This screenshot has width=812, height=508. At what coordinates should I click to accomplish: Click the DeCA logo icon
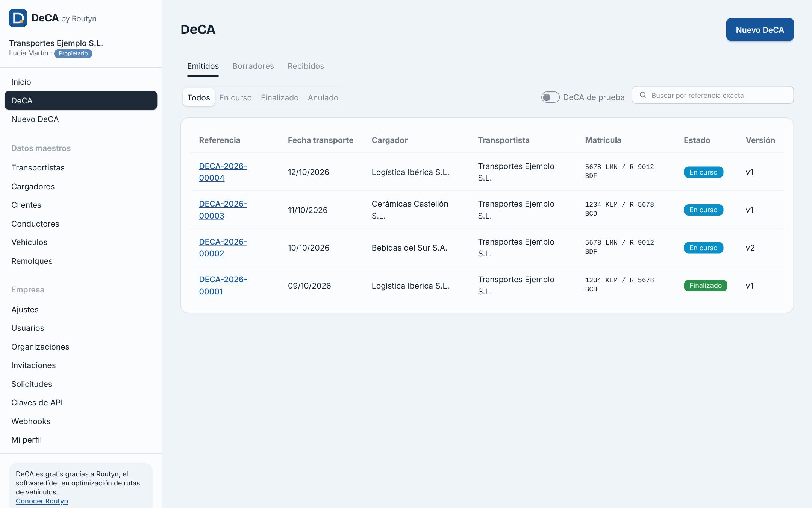click(x=18, y=18)
